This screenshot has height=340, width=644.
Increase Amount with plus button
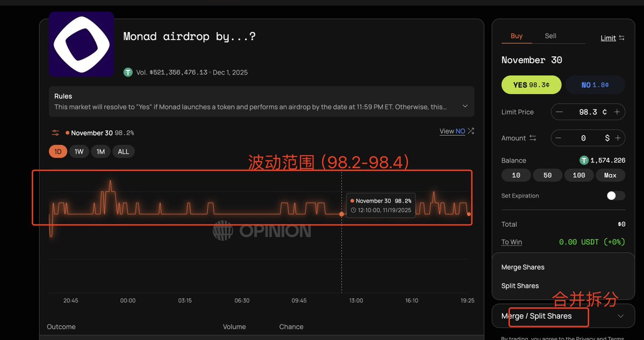[x=618, y=138]
